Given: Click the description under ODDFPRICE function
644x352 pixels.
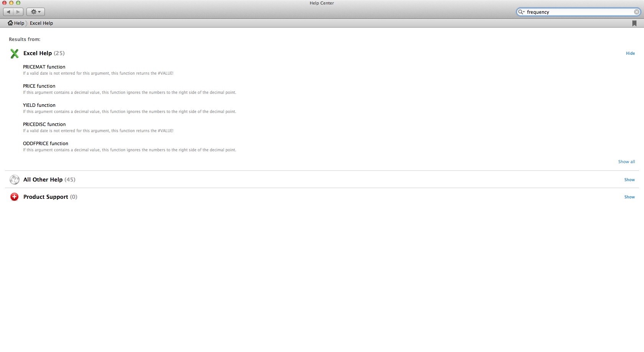Looking at the screenshot, I should 130,150.
